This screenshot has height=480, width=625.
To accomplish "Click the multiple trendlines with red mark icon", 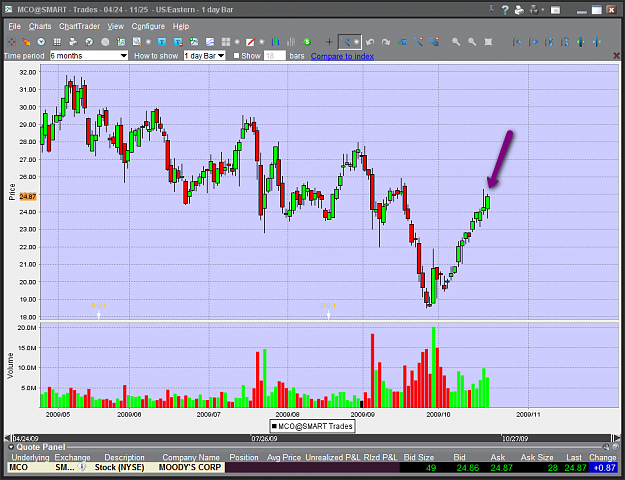I will pos(434,42).
